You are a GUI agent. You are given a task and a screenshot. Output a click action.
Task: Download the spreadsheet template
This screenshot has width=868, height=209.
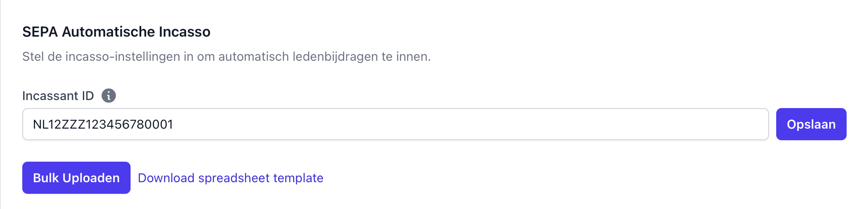(230, 178)
